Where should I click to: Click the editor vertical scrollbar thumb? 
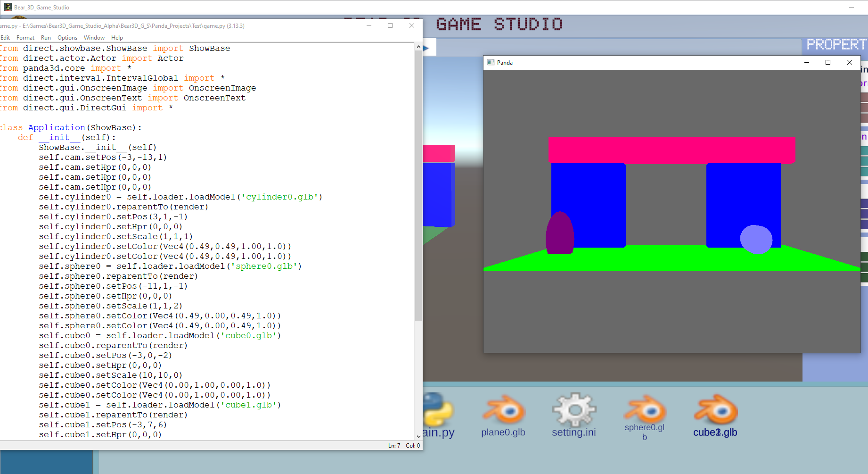coord(418,186)
